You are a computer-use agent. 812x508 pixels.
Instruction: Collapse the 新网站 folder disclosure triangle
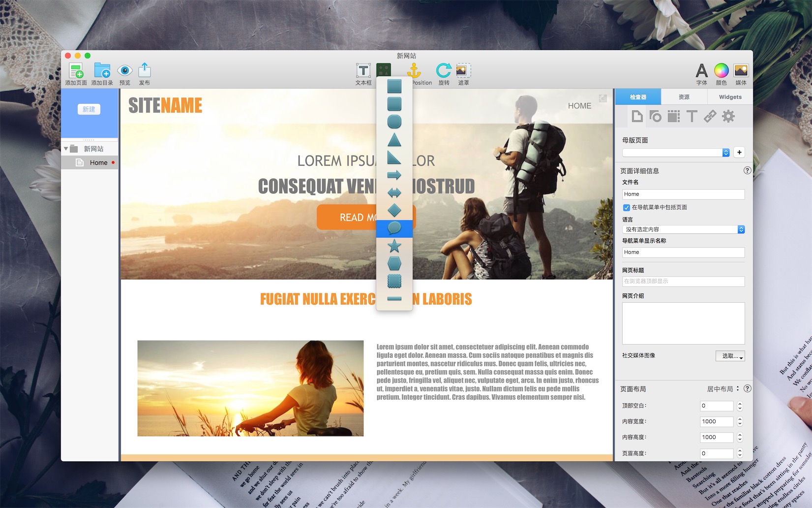click(66, 149)
